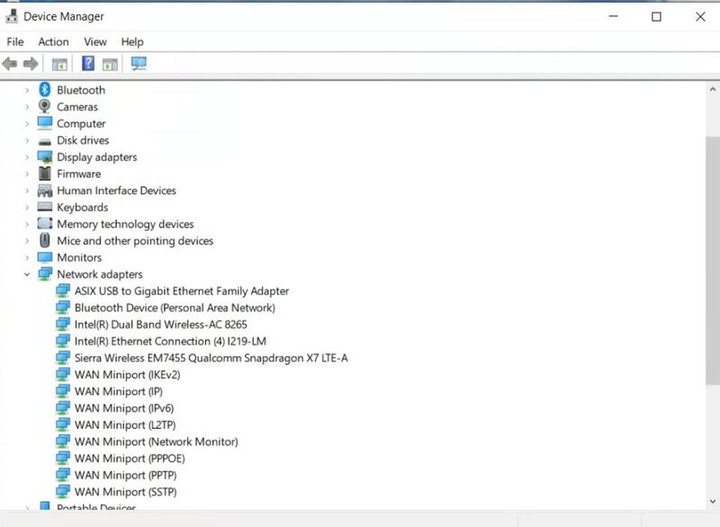Expand Mice and other pointing devices
The width and height of the screenshot is (720, 527).
tap(27, 241)
